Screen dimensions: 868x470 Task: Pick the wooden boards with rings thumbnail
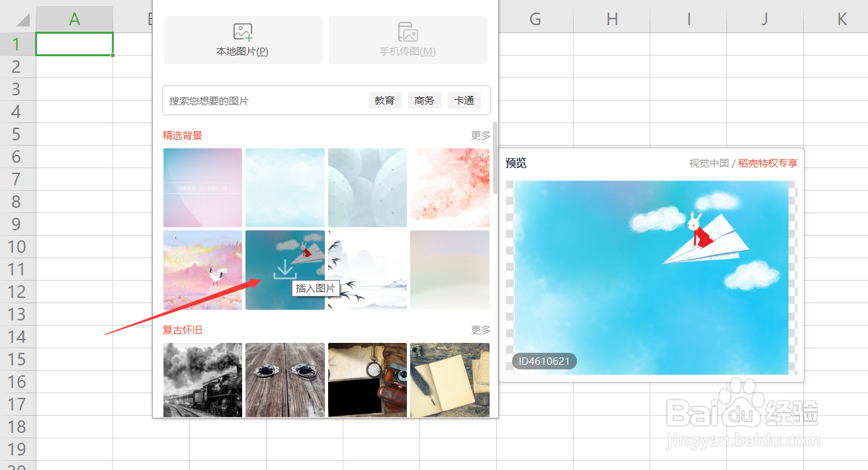[285, 380]
